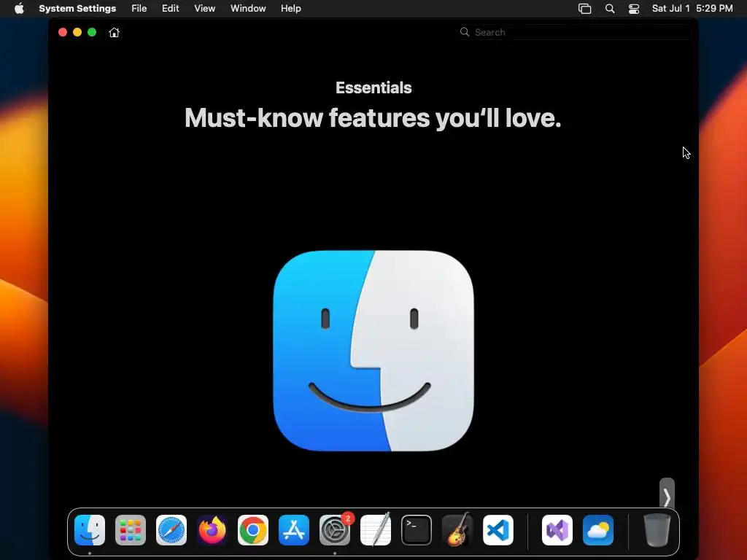747x560 pixels.
Task: Launch GarageBand from the Dock
Action: (x=457, y=530)
